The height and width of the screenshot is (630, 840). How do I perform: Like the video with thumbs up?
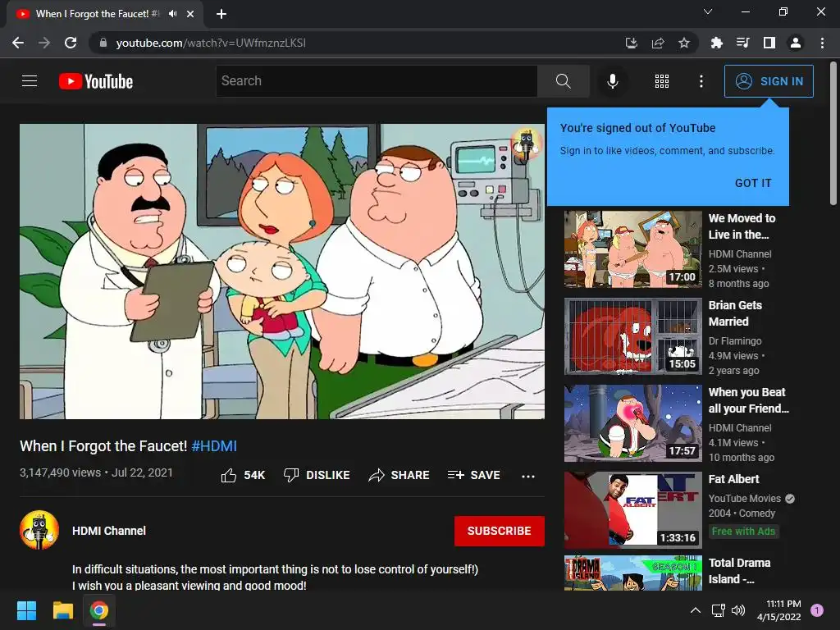(x=243, y=475)
